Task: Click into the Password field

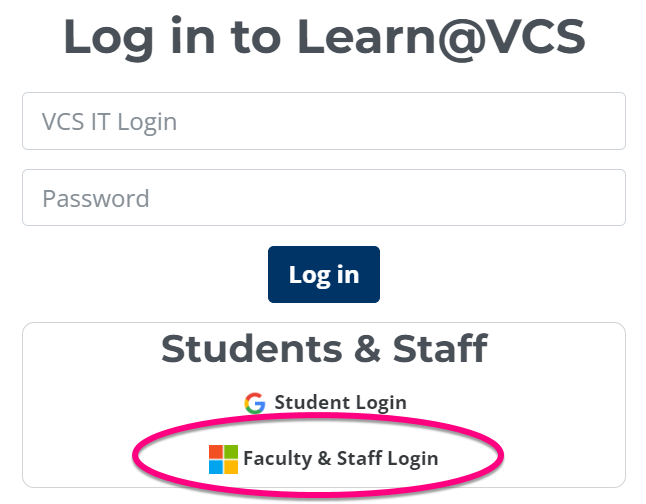Action: [x=323, y=198]
